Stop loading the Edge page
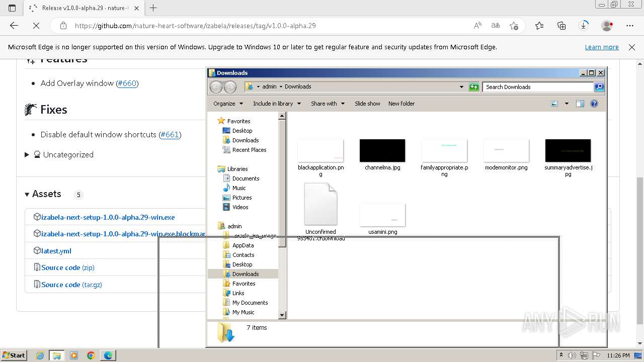The image size is (644, 362). click(x=36, y=26)
